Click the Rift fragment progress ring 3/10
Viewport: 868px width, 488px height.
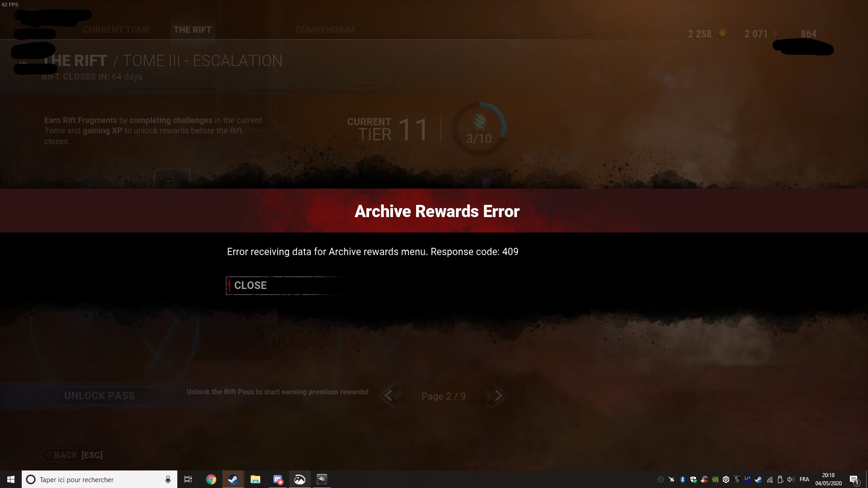coord(479,129)
